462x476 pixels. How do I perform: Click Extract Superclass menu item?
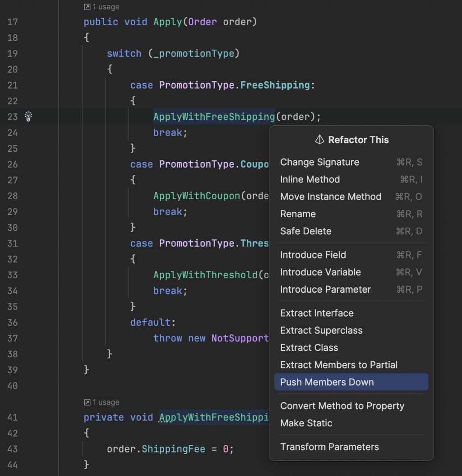click(321, 330)
